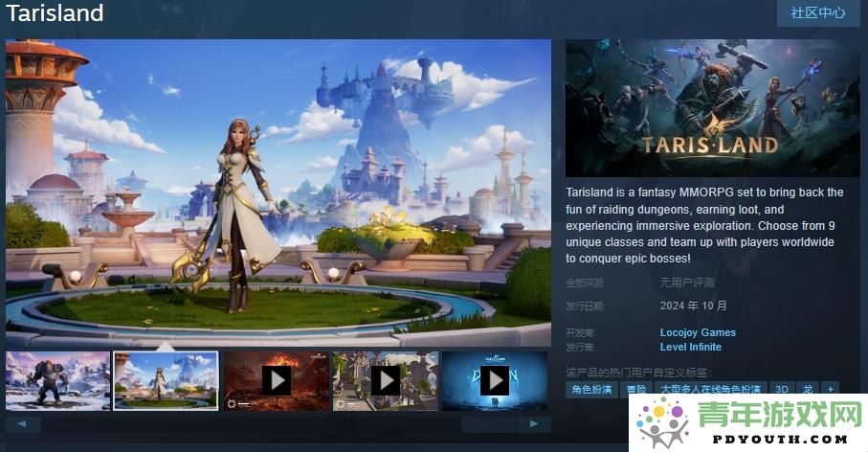Play the stone town courtyard trailer video
Viewport: 868px width, 452px height.
point(386,381)
